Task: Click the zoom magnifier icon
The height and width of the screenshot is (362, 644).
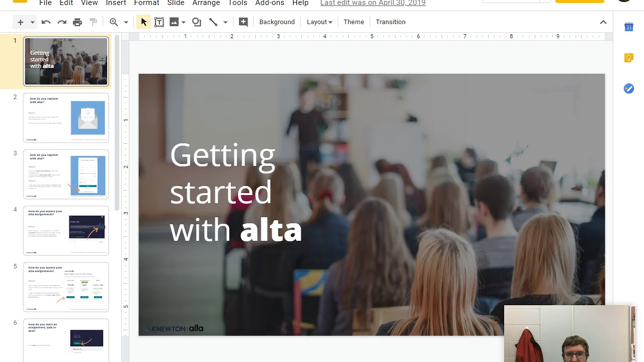Action: (x=114, y=22)
